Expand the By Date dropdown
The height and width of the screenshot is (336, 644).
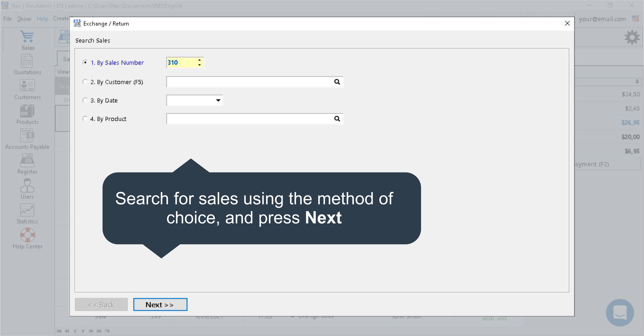click(218, 100)
